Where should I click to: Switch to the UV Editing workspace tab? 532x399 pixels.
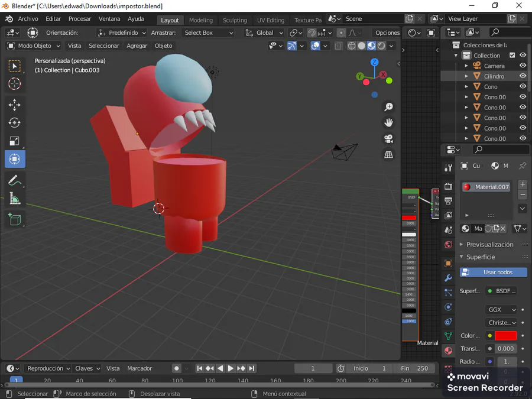[x=271, y=20]
